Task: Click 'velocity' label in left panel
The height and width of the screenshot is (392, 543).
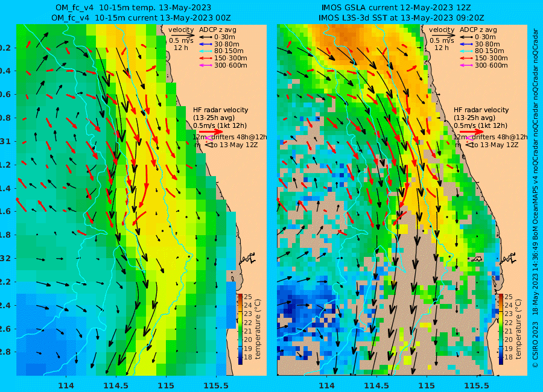Action: coord(181,30)
